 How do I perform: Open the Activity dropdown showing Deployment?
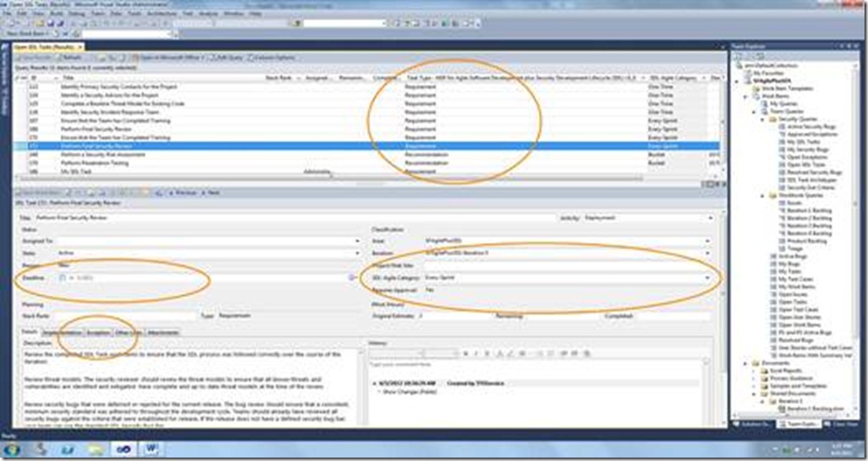tap(710, 218)
